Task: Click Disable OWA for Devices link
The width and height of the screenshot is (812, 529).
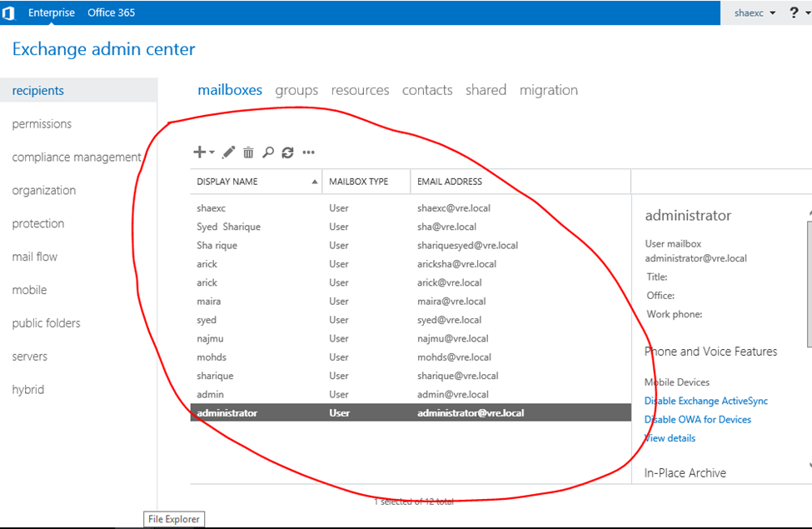Action: 697,420
